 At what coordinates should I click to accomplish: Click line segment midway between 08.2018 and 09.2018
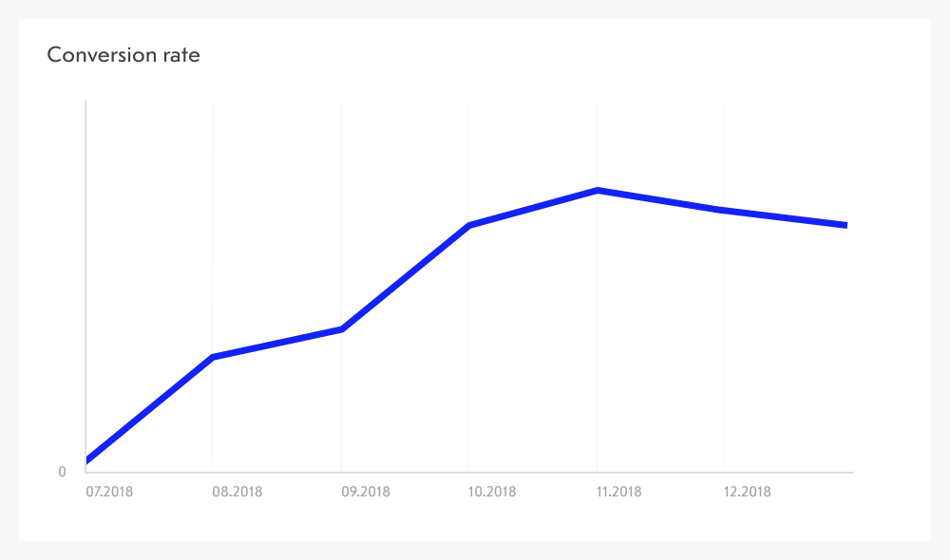pyautogui.click(x=276, y=344)
